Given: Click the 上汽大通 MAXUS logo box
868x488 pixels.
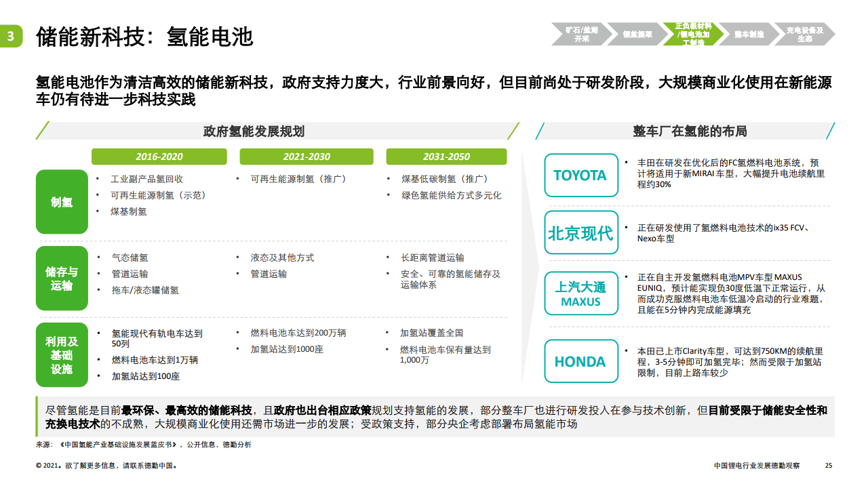Looking at the screenshot, I should [x=580, y=293].
